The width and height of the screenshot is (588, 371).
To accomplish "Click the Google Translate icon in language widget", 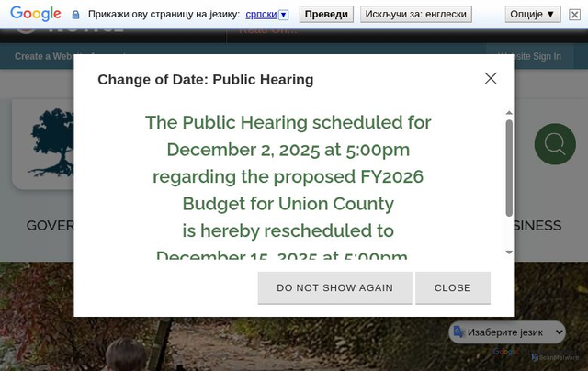I will point(458,332).
